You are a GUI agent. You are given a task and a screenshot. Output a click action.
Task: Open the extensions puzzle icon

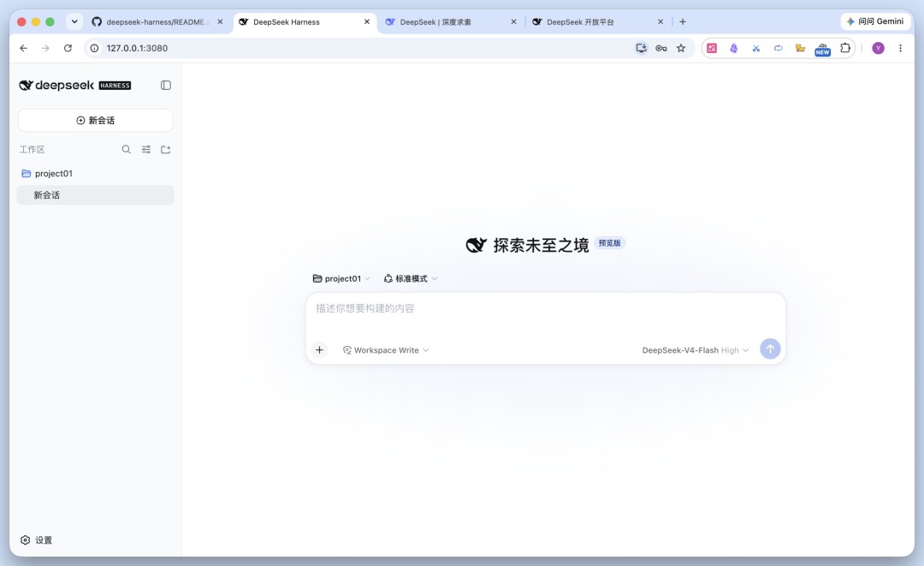[x=845, y=48]
